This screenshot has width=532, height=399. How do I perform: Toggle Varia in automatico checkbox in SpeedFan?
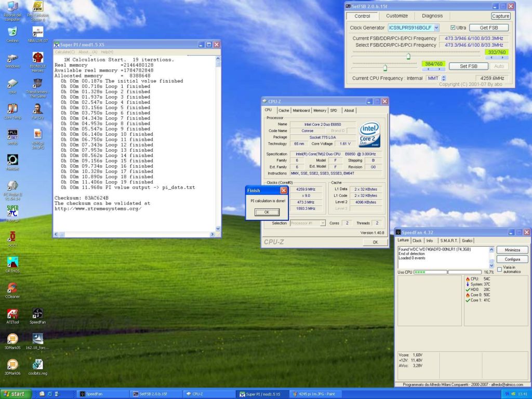[x=499, y=270]
